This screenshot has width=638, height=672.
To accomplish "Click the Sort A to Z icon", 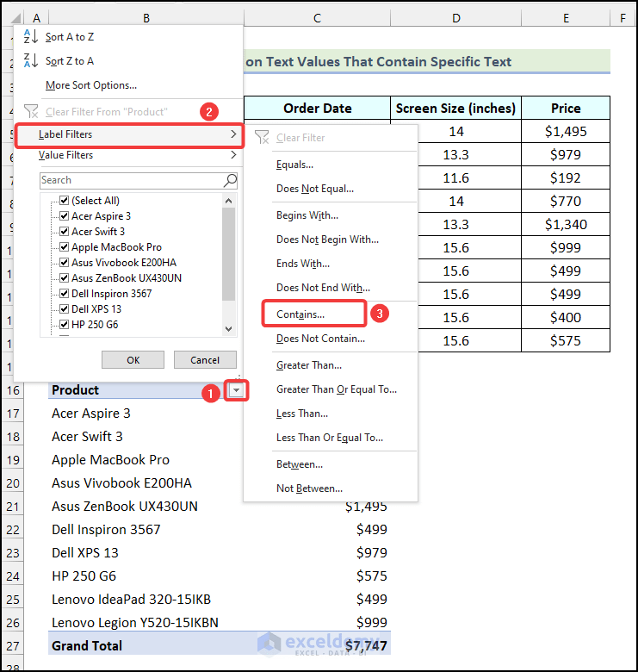I will [30, 37].
